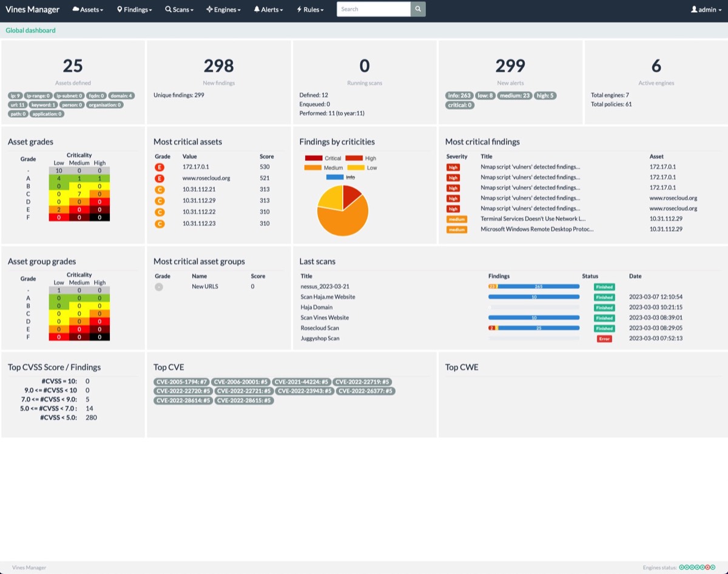Expand the Findings navigation dropdown
728x574 pixels.
point(134,10)
